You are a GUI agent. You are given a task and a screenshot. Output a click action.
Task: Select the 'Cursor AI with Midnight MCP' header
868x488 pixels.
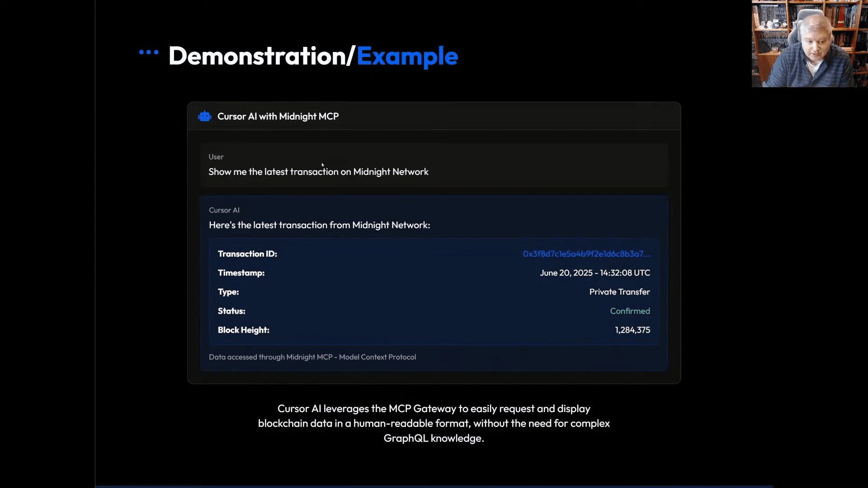[278, 117]
